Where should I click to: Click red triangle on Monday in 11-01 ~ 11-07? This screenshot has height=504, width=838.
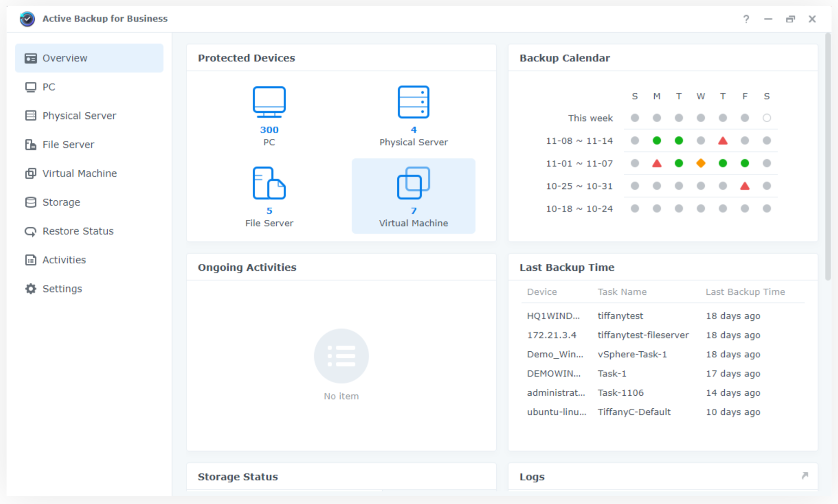coord(657,163)
